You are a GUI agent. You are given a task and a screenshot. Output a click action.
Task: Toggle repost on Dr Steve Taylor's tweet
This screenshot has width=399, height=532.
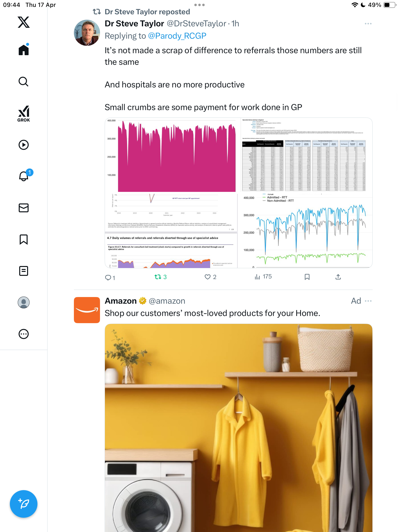click(x=161, y=277)
